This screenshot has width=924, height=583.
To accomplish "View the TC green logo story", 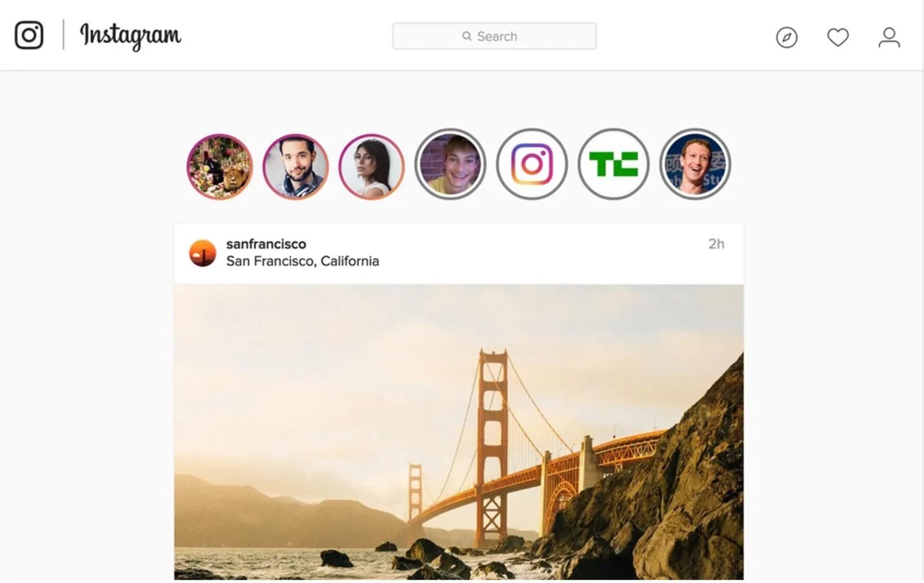I will pyautogui.click(x=613, y=164).
